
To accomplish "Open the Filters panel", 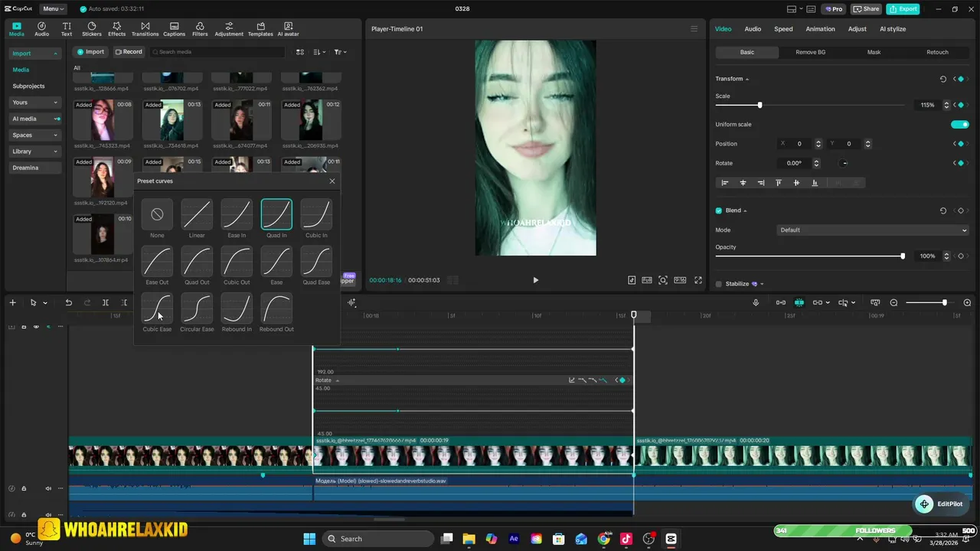I will click(200, 29).
